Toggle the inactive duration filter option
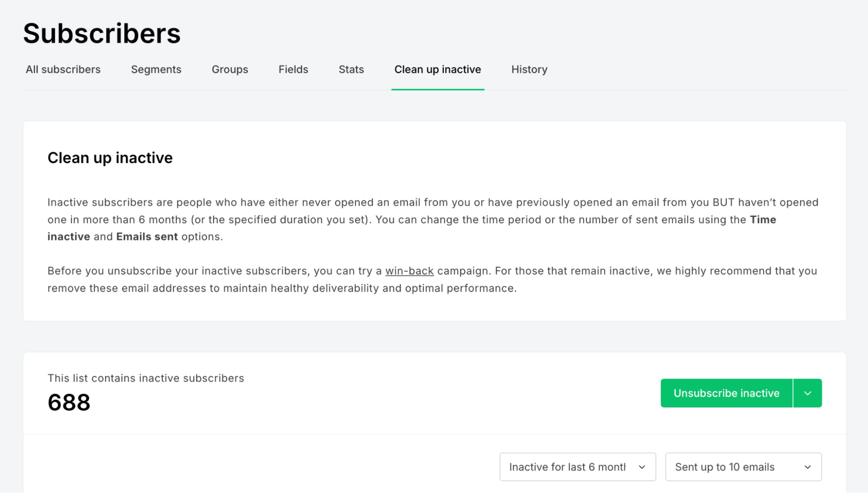 coord(577,467)
